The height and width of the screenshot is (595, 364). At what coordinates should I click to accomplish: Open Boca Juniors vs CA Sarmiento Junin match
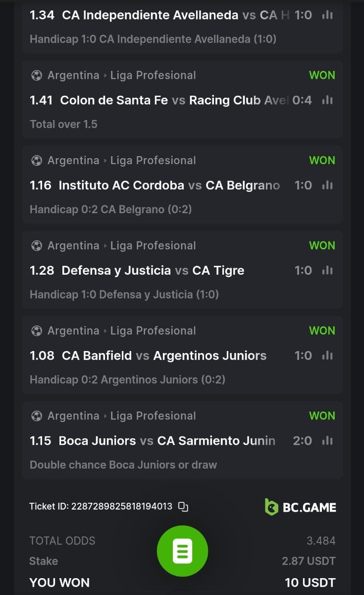[x=167, y=441]
